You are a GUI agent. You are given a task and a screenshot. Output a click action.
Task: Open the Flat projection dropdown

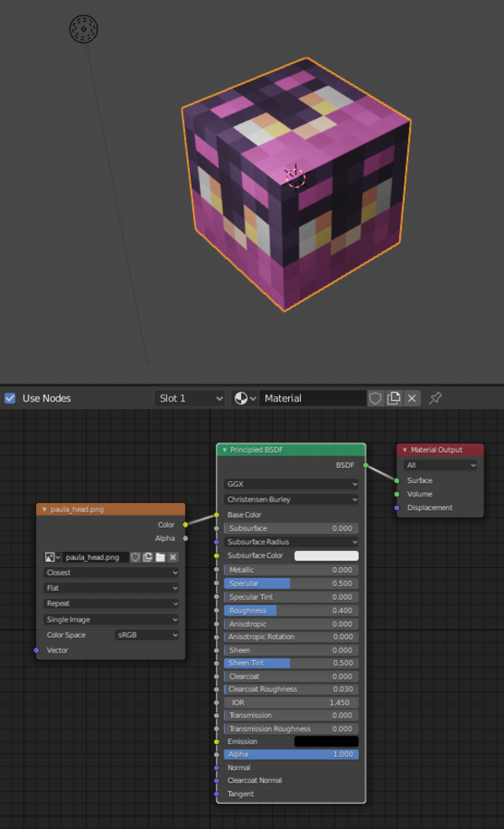coord(111,588)
